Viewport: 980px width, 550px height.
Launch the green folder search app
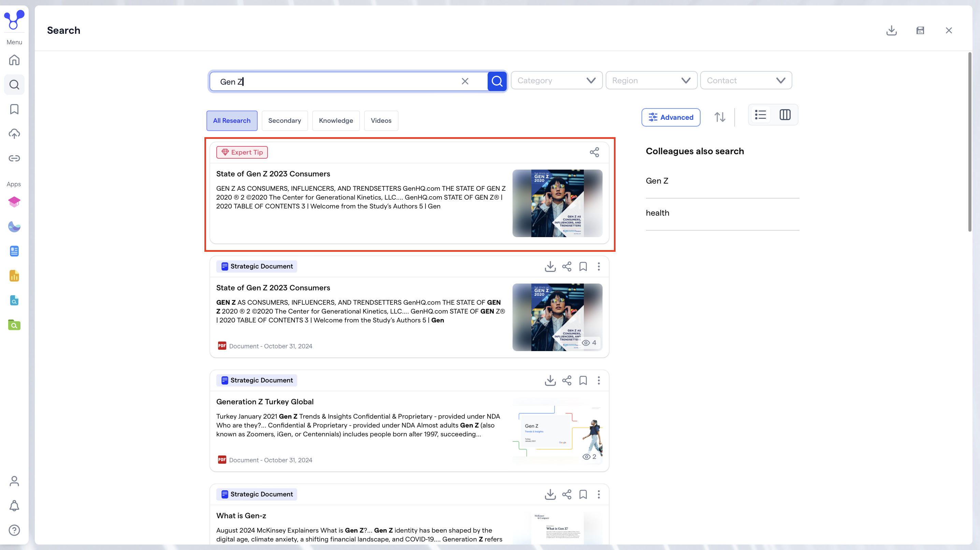[x=14, y=325]
